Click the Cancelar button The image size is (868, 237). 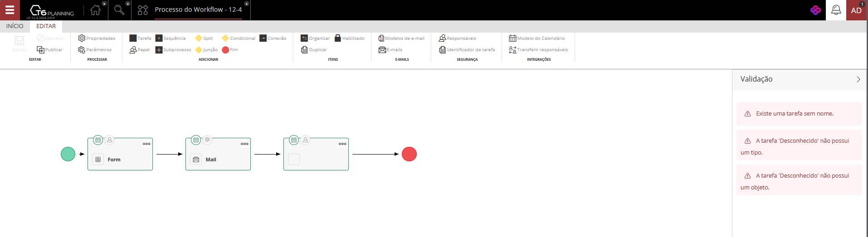50,39
